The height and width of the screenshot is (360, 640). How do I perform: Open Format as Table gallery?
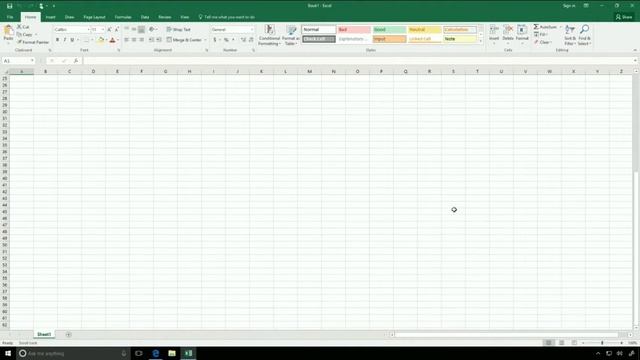pos(291,35)
